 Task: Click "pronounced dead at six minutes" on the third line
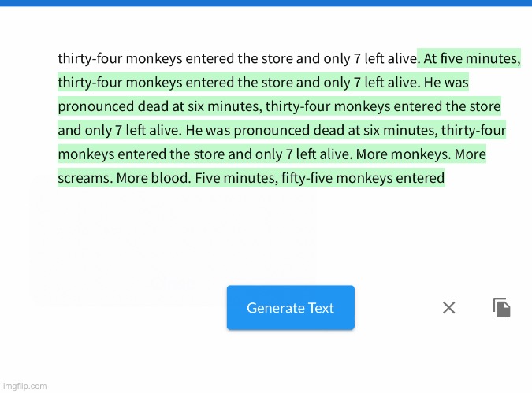(160, 106)
